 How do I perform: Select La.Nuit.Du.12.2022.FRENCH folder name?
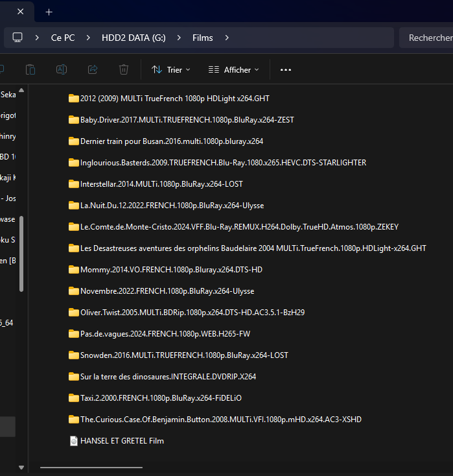coord(172,205)
